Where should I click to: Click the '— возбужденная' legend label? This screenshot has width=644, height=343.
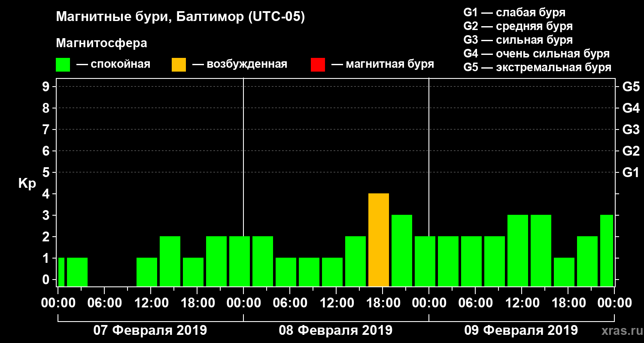pos(240,64)
